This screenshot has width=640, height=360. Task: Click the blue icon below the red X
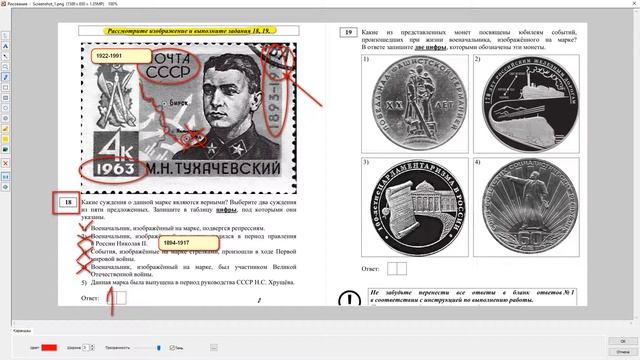tap(5, 177)
